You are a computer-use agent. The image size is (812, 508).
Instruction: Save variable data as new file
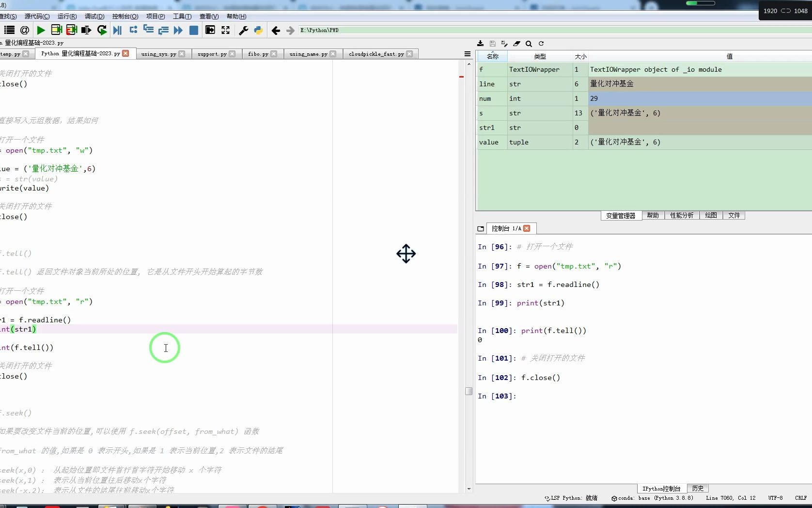point(504,43)
